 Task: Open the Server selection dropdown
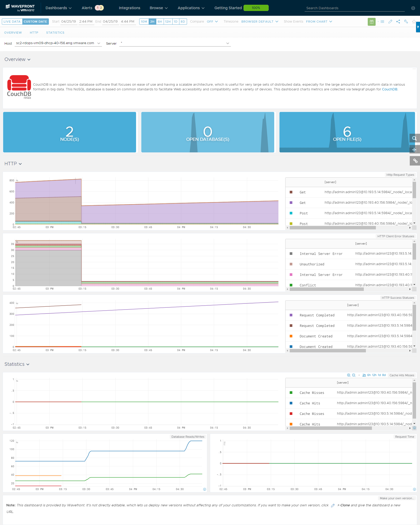coord(175,43)
